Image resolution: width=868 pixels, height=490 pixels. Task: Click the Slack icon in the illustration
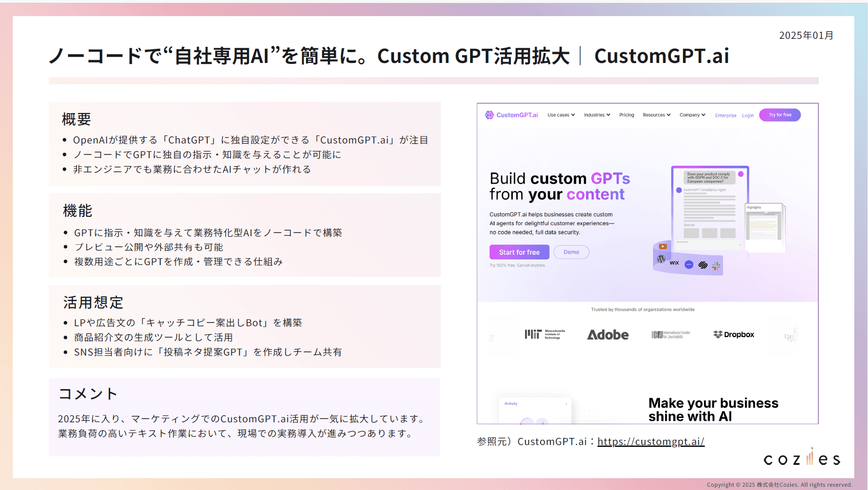pos(716,267)
